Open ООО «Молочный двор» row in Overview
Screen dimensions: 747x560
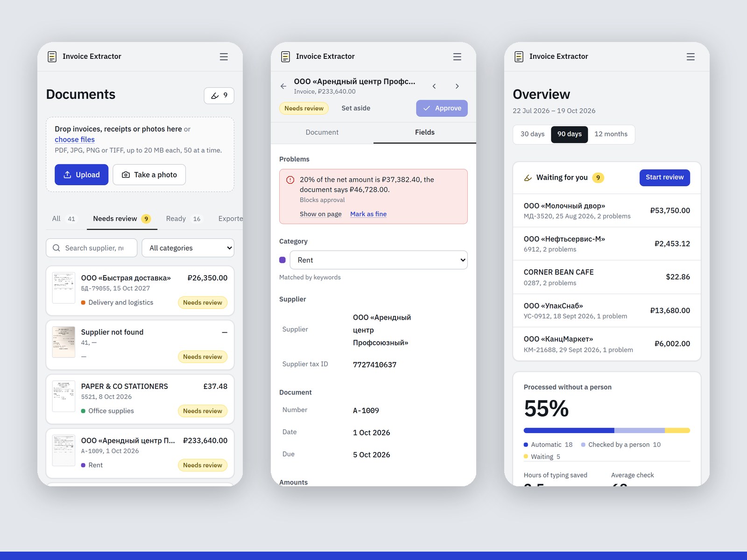click(x=607, y=210)
